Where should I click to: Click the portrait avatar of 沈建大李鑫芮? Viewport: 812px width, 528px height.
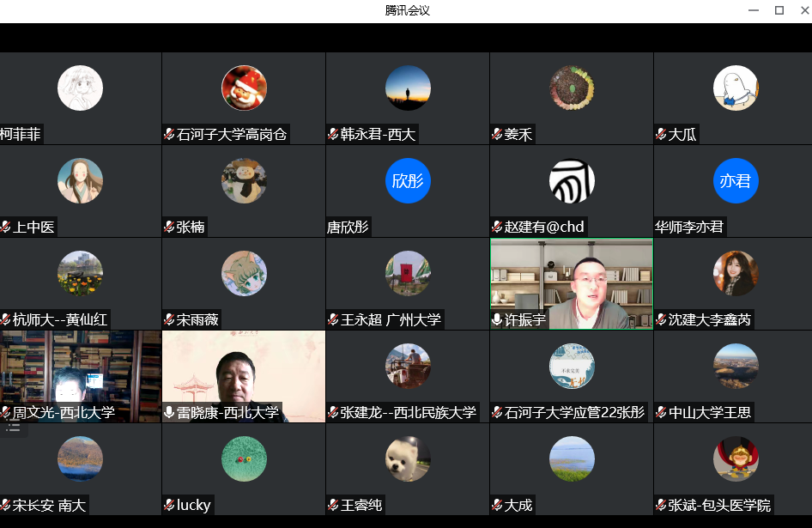click(735, 274)
